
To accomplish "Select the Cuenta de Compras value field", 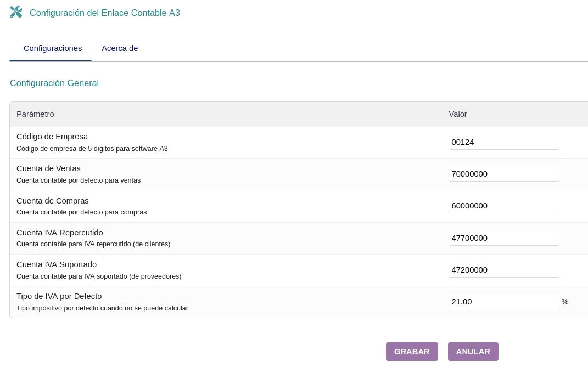I will point(503,206).
